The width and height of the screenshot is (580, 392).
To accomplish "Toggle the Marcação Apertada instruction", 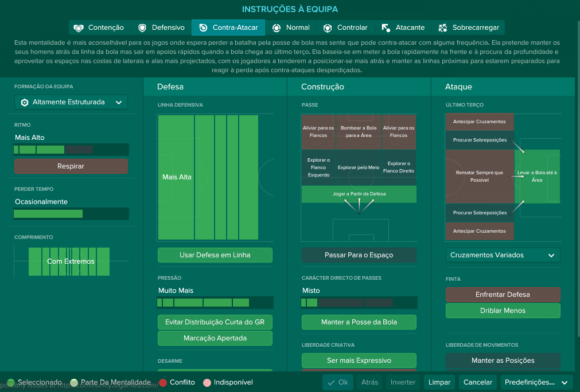I will tap(215, 338).
